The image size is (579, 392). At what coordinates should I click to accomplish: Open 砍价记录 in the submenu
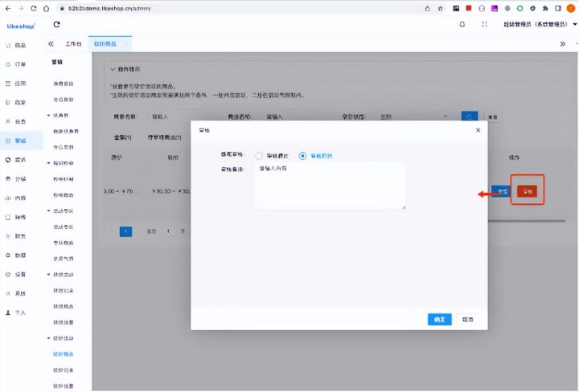pyautogui.click(x=64, y=370)
